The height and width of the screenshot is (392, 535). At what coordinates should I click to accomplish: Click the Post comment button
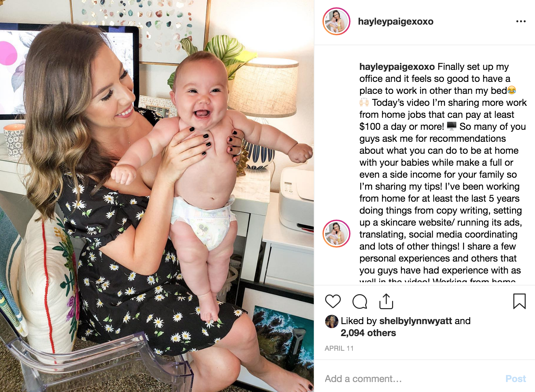click(516, 379)
